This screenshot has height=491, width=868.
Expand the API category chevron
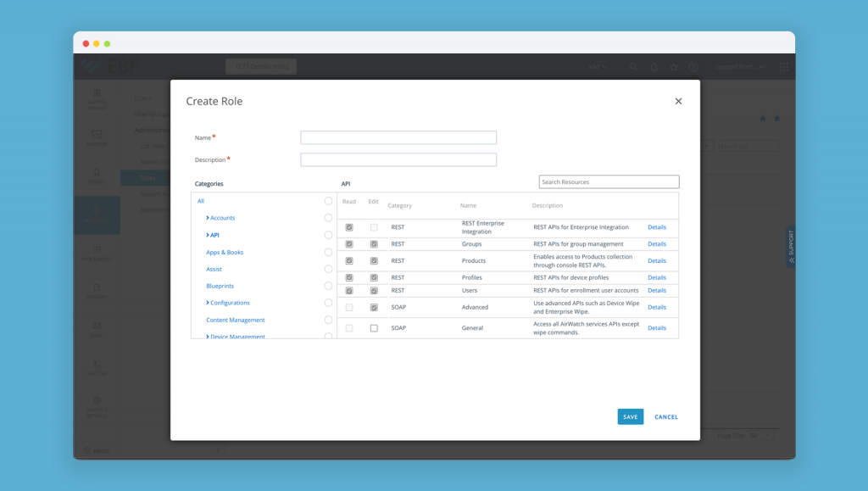pyautogui.click(x=208, y=235)
